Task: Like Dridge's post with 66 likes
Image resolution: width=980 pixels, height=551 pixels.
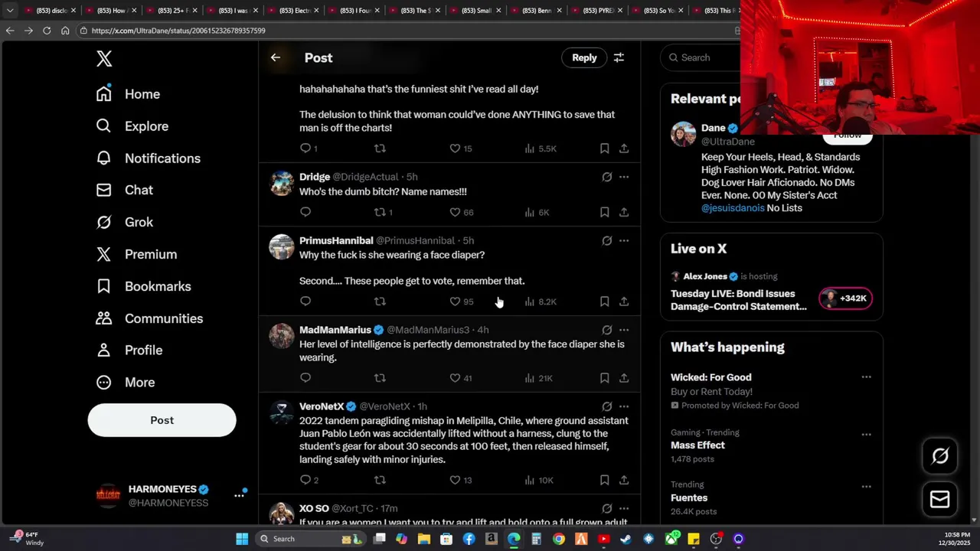Action: (x=461, y=212)
